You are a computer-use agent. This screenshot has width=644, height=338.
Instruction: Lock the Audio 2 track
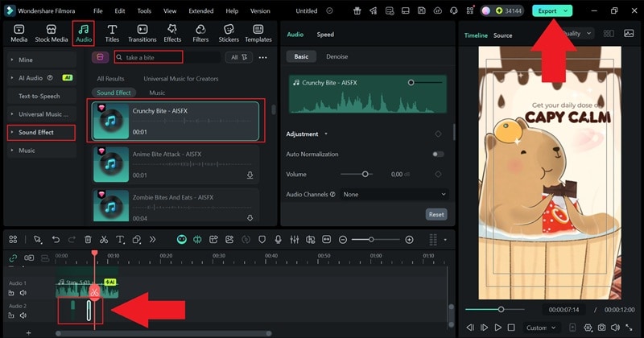(11, 315)
